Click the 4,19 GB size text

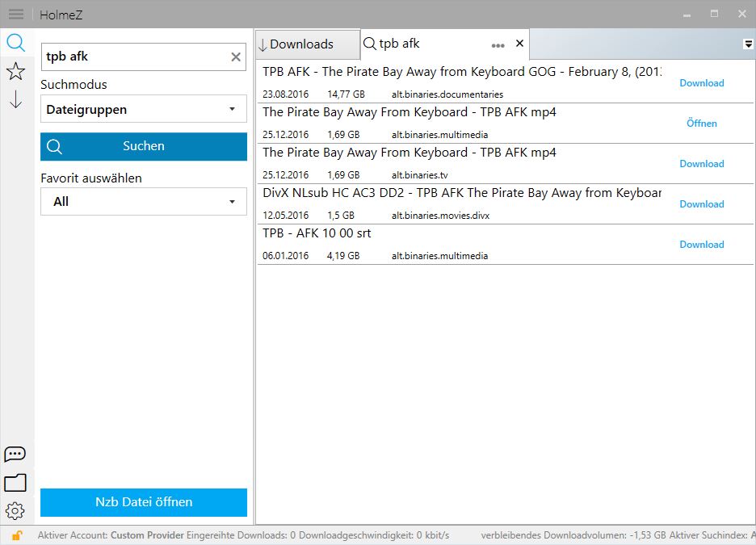343,257
